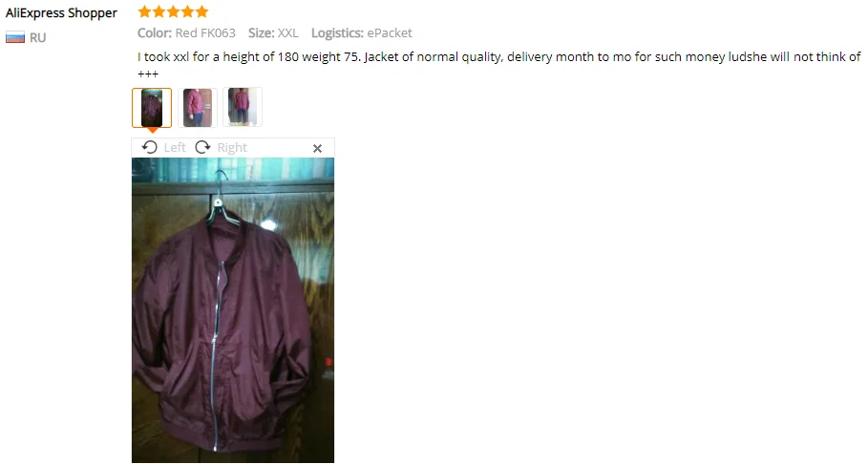
Task: Click the 'Right' rotate label
Action: point(232,148)
